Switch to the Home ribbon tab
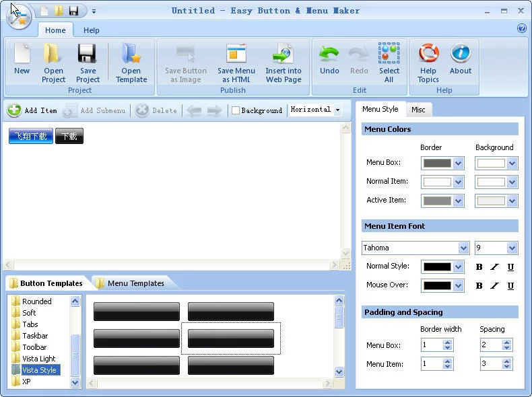 point(55,30)
